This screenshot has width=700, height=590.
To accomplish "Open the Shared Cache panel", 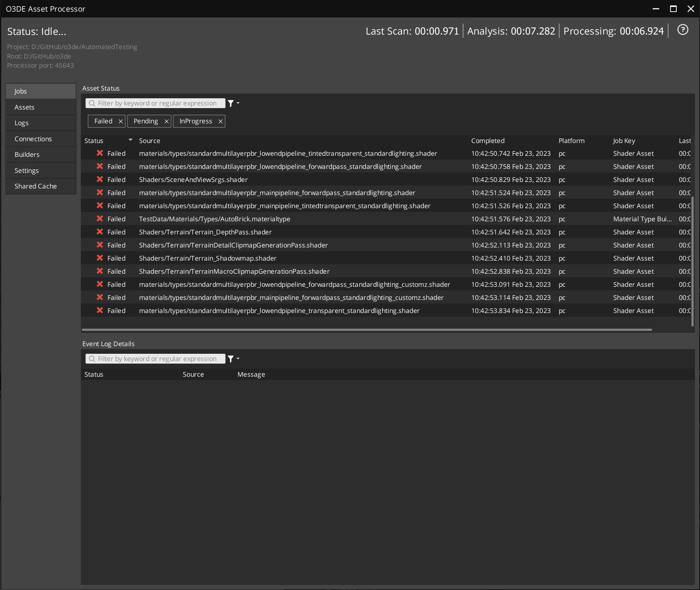I will click(40, 186).
